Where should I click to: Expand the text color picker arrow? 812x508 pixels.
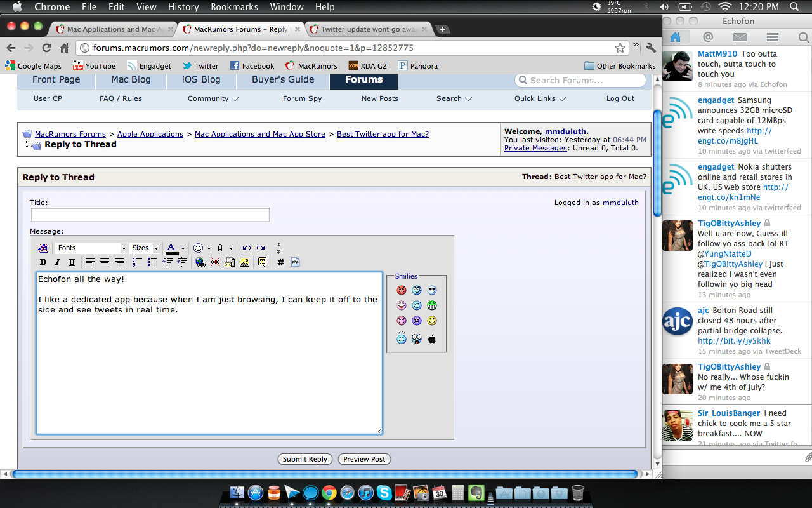coord(183,248)
